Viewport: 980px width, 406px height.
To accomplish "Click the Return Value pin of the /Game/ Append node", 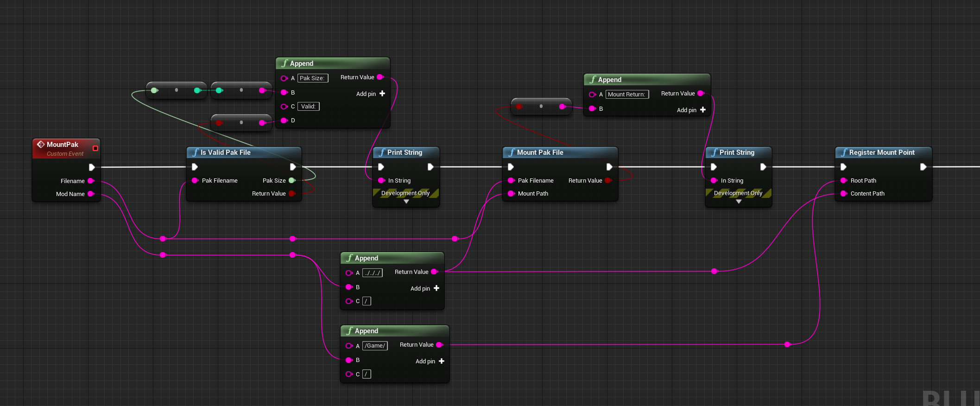I will click(x=440, y=344).
